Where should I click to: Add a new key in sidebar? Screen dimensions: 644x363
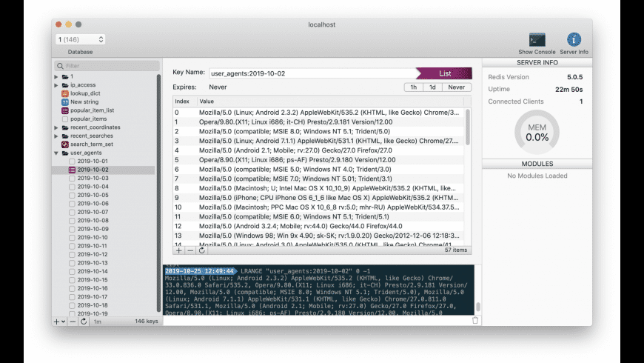(56, 322)
